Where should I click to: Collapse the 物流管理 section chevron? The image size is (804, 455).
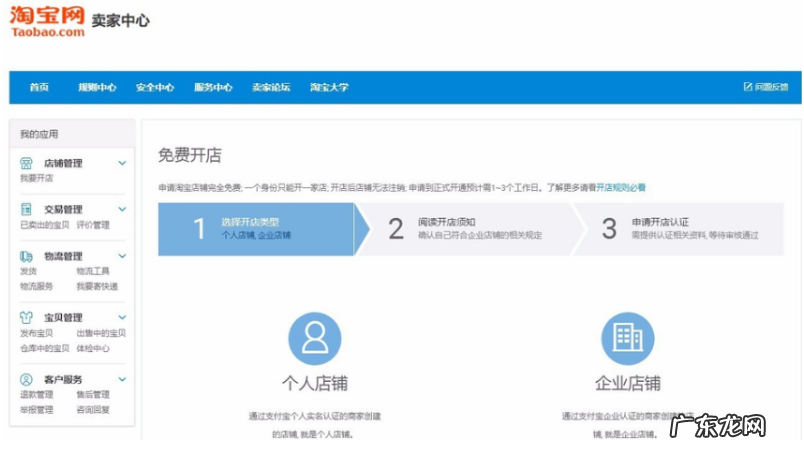point(122,256)
